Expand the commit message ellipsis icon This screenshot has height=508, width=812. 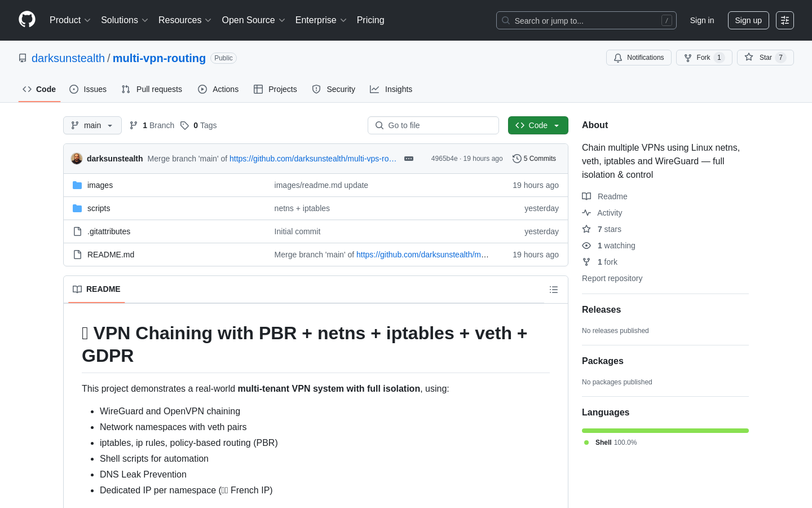(409, 159)
